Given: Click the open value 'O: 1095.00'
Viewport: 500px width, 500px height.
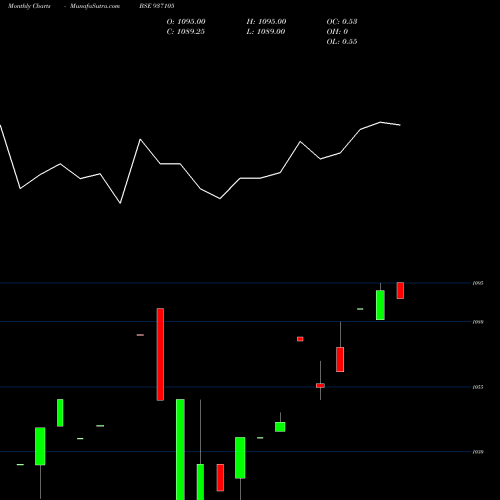Looking at the screenshot, I should pyautogui.click(x=186, y=22).
